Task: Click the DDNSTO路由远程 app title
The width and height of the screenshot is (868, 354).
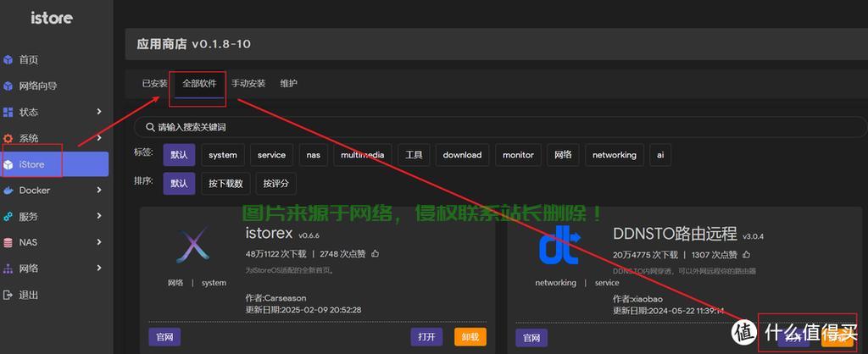Action: (675, 234)
